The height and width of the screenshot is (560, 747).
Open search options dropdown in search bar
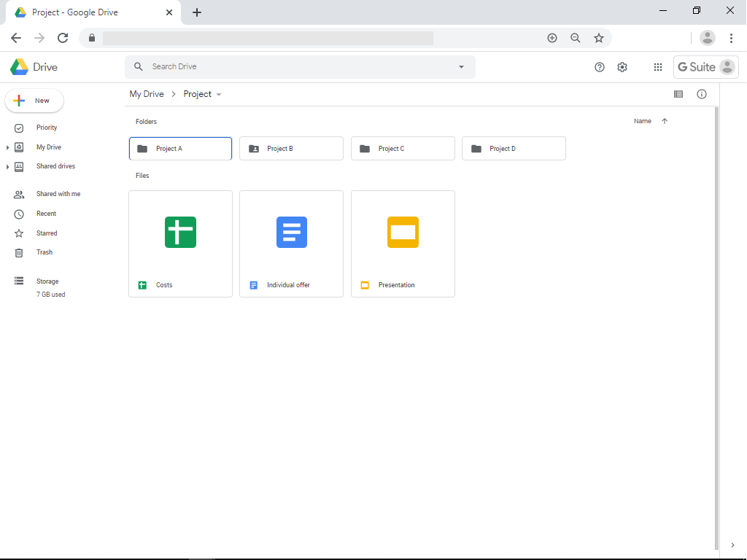[x=460, y=66]
